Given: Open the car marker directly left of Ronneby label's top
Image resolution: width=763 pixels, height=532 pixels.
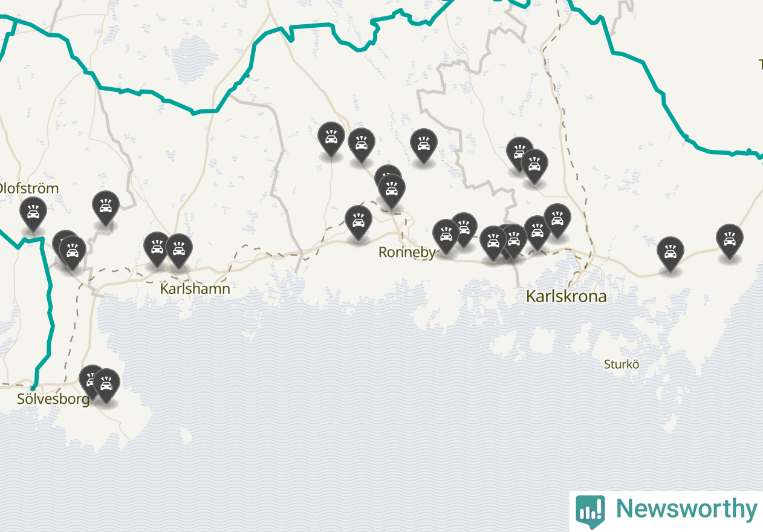Looking at the screenshot, I should (359, 223).
